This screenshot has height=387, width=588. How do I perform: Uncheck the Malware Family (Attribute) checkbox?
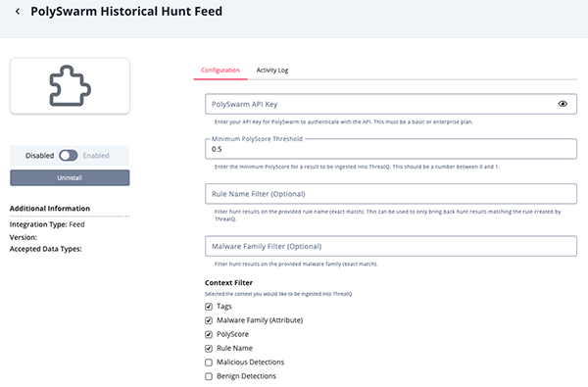[209, 320]
